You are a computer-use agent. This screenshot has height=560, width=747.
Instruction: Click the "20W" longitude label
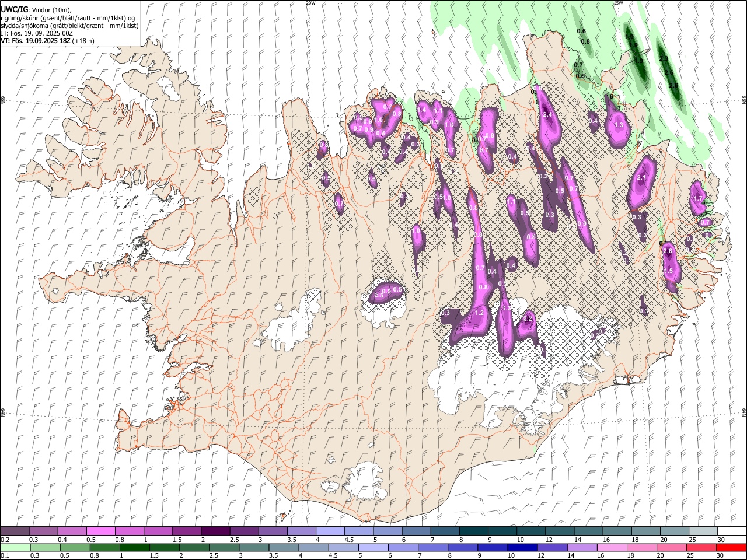(310, 3)
